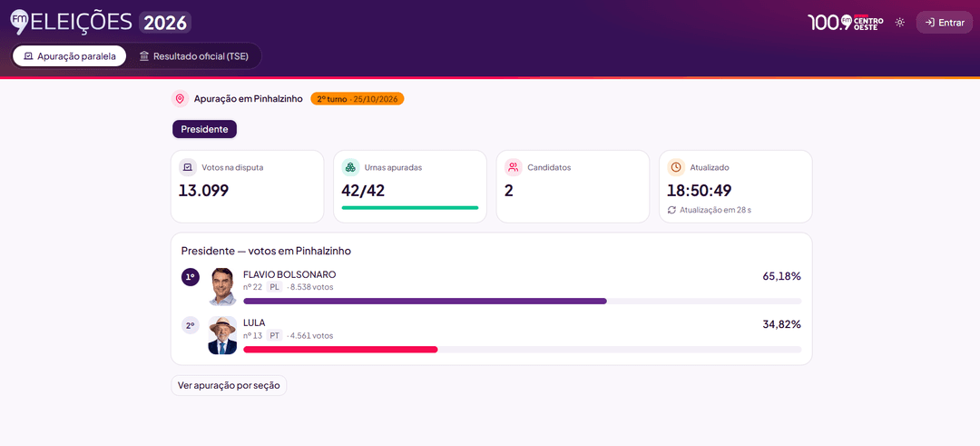The width and height of the screenshot is (980, 446).
Task: Select the Presidente filter chip
Action: pyautogui.click(x=204, y=130)
